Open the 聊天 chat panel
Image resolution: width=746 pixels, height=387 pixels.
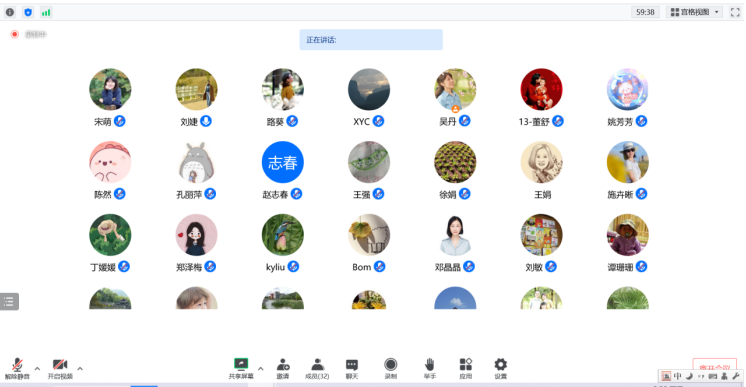352,368
